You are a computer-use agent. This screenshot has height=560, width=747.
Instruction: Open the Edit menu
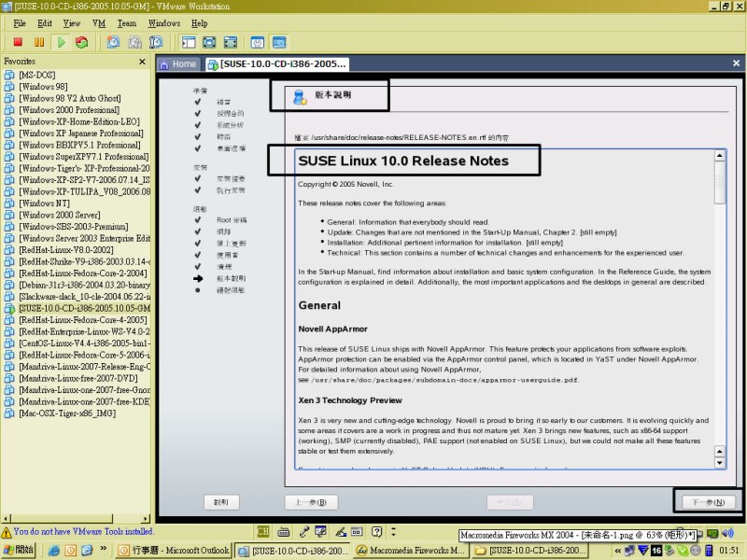45,23
